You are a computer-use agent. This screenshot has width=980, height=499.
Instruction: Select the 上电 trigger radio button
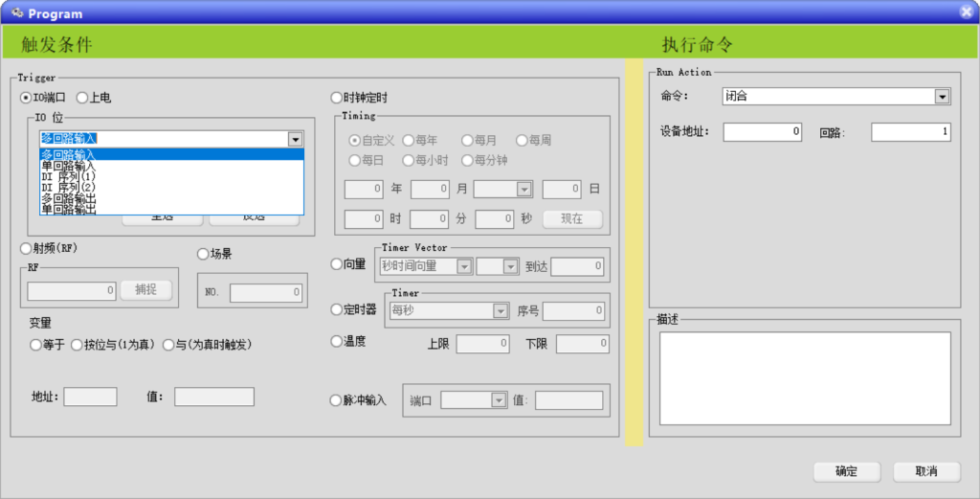pos(82,98)
